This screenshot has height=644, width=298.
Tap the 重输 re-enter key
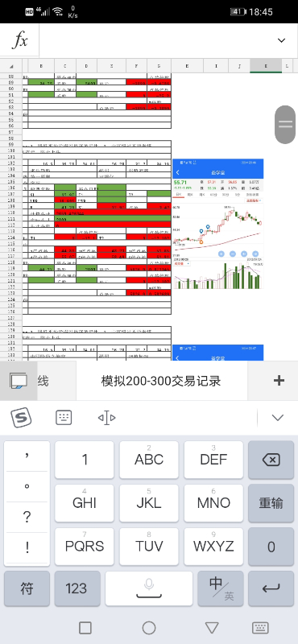coord(271,503)
